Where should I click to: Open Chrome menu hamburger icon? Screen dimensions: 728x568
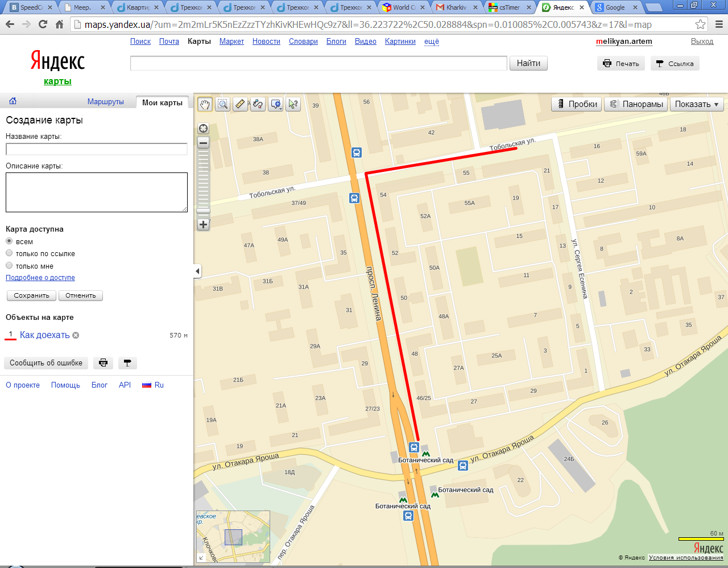pyautogui.click(x=719, y=24)
